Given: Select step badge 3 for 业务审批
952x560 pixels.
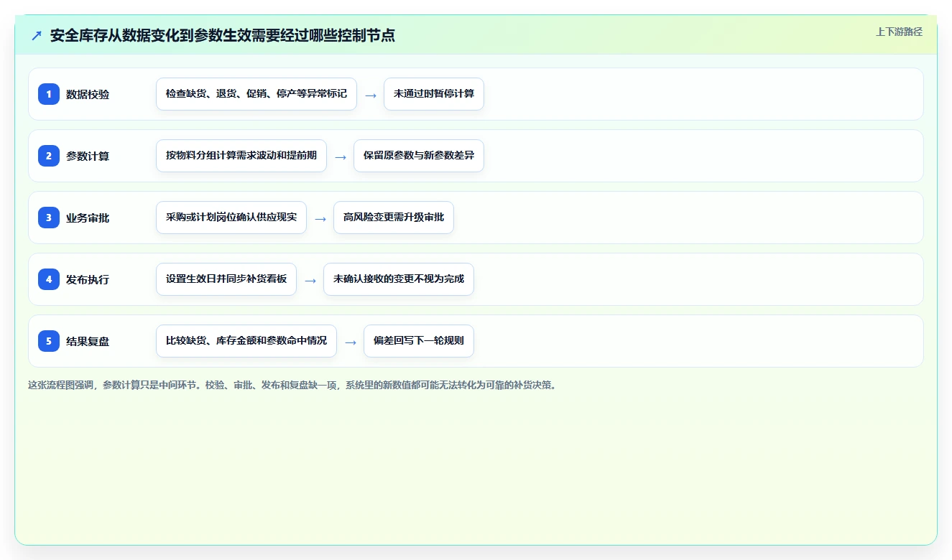Looking at the screenshot, I should [49, 218].
